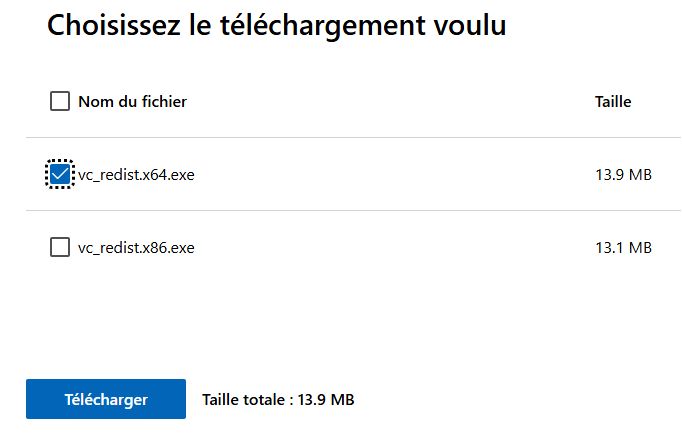682x438 pixels.
Task: Click the Nom du fichier column header
Action: (x=132, y=101)
